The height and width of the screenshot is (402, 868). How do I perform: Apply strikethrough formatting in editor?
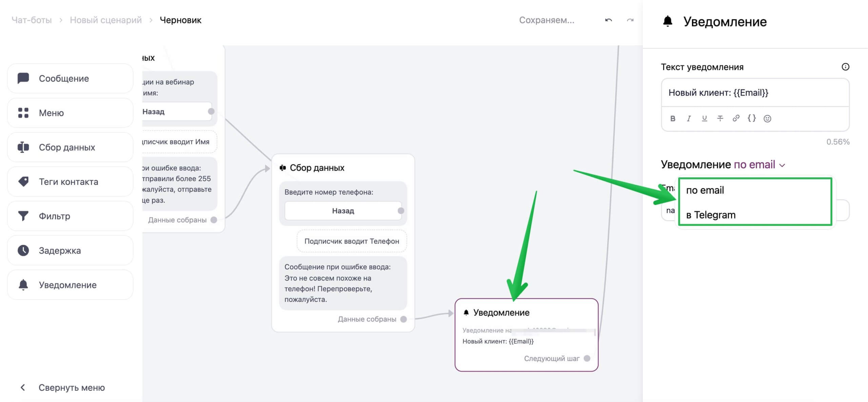[720, 118]
